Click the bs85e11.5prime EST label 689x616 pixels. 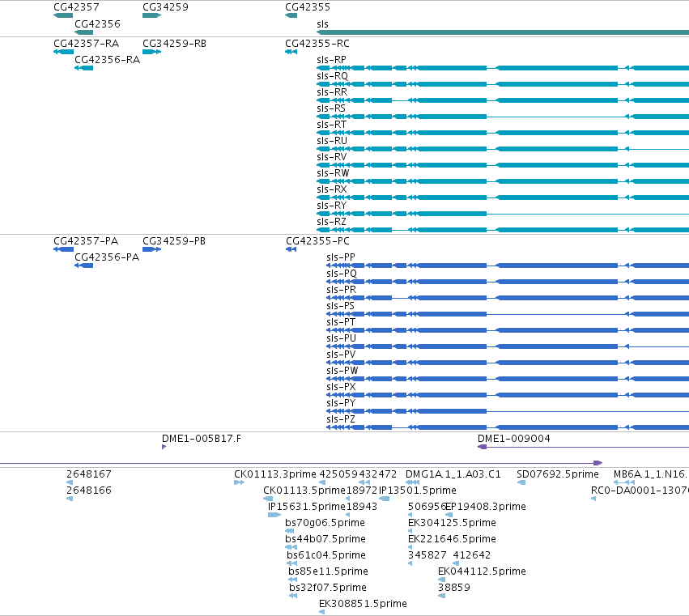coord(328,571)
